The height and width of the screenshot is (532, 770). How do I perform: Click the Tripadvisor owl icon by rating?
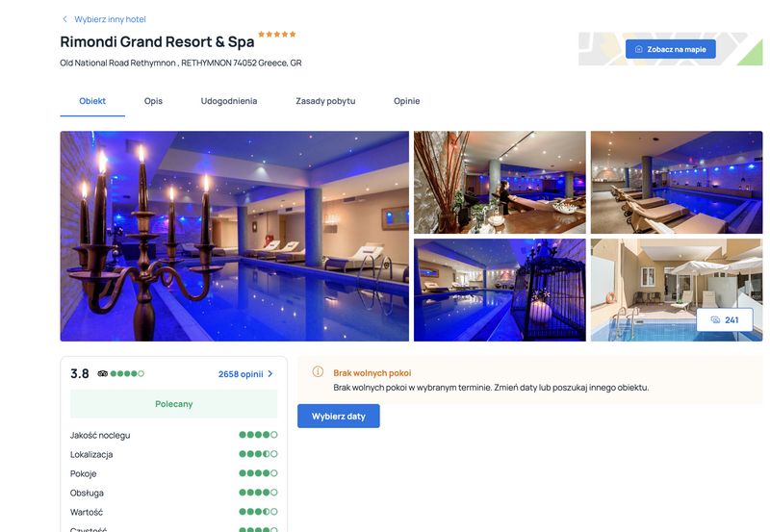pos(102,373)
